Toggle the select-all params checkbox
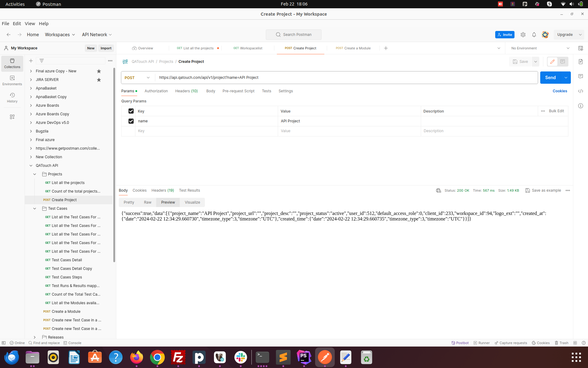 131,111
